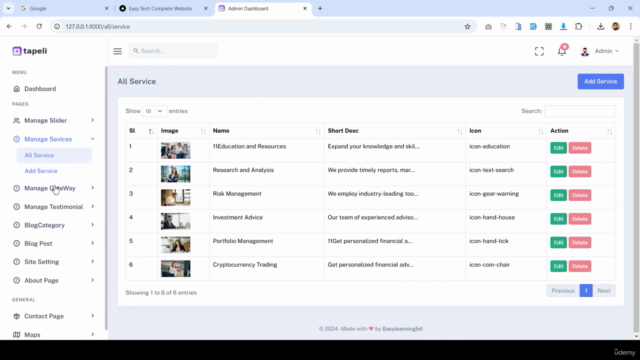
Task: Click the Manage Slider users icon
Action: pos(16,120)
